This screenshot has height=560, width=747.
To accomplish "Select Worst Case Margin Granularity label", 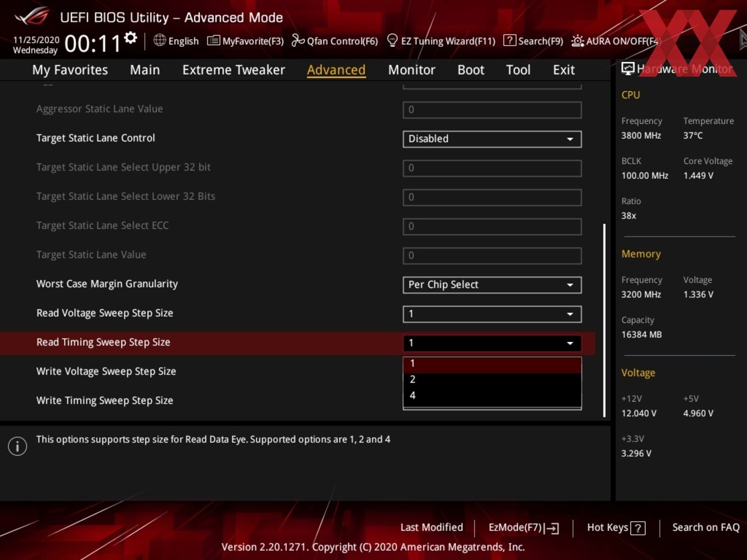I will tap(107, 284).
